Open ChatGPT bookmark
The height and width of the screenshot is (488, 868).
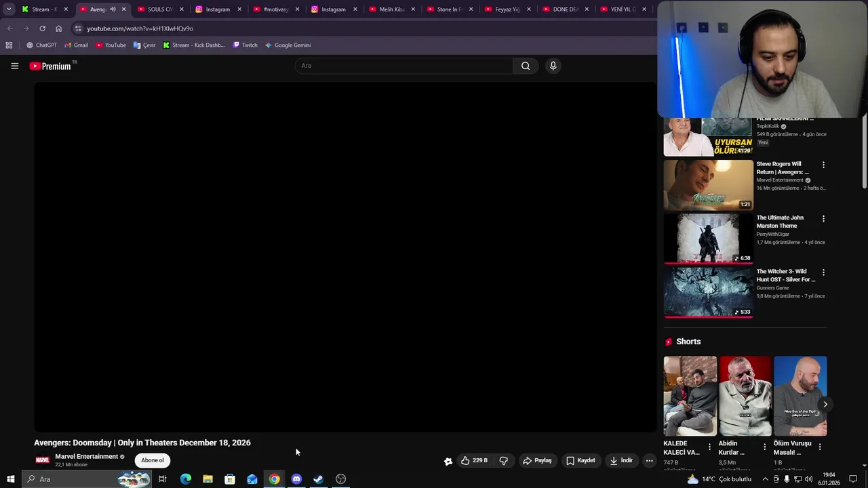41,45
